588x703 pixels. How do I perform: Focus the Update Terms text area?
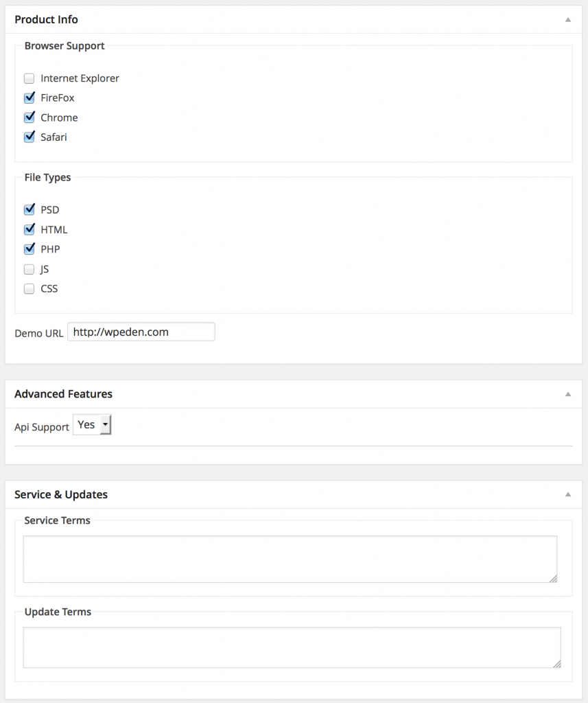point(292,647)
